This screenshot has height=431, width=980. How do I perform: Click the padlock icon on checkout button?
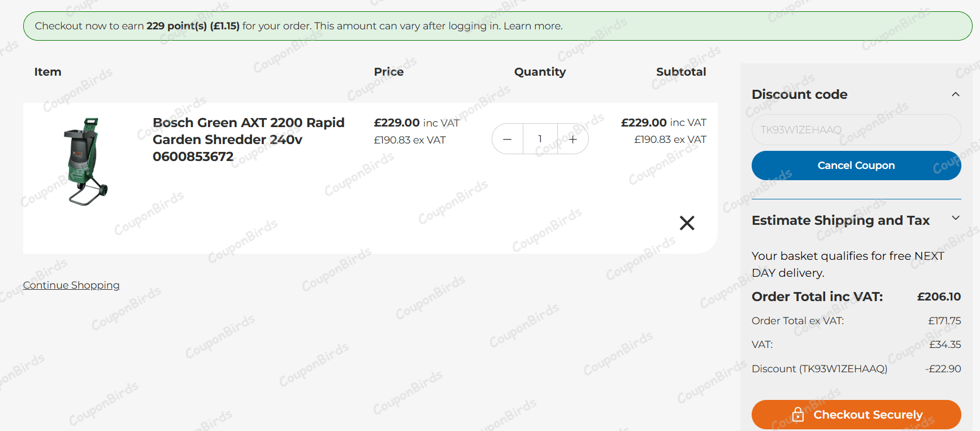pos(797,415)
